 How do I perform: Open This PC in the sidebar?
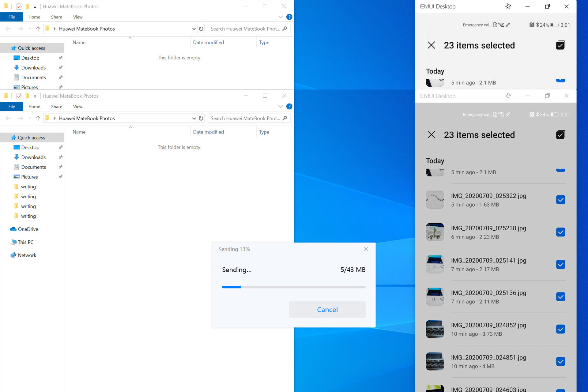tap(25, 242)
